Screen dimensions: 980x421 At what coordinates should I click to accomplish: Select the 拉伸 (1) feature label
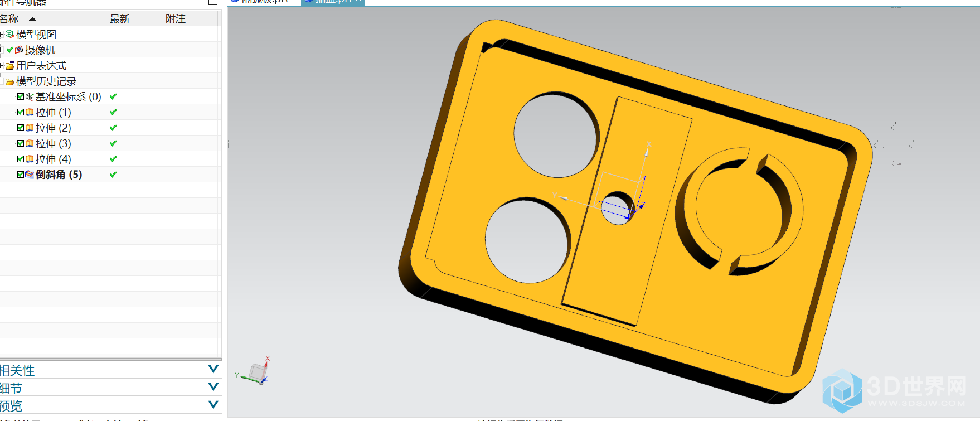(54, 112)
